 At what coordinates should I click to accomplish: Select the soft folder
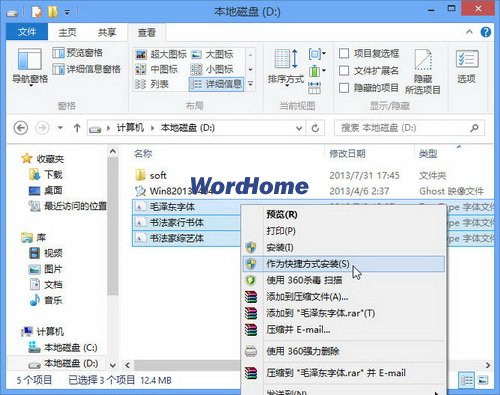(151, 175)
